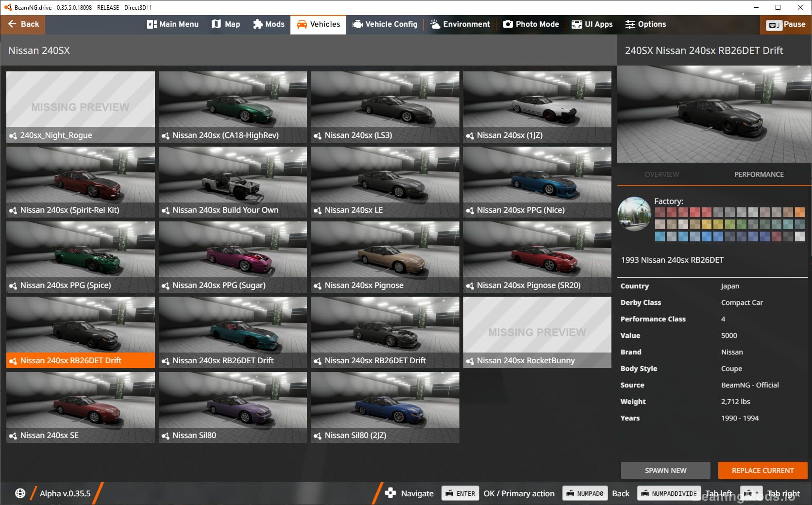Pick the orange Factory paint swatch

coord(799,212)
